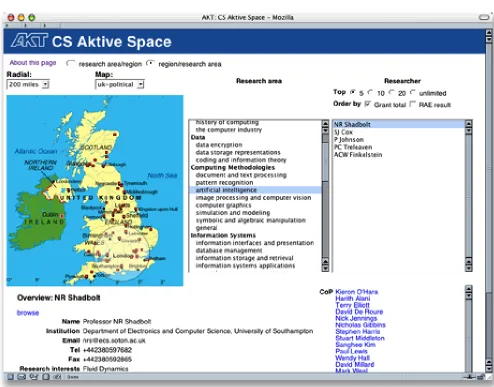Open the Radial 200 miles dropdown
The image size is (494, 387).
click(28, 84)
